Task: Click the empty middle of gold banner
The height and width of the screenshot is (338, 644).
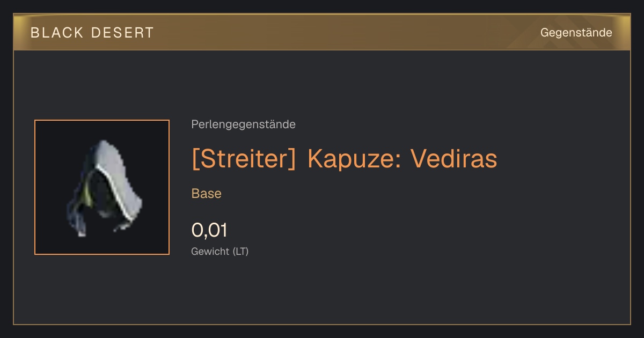Action: 343,33
